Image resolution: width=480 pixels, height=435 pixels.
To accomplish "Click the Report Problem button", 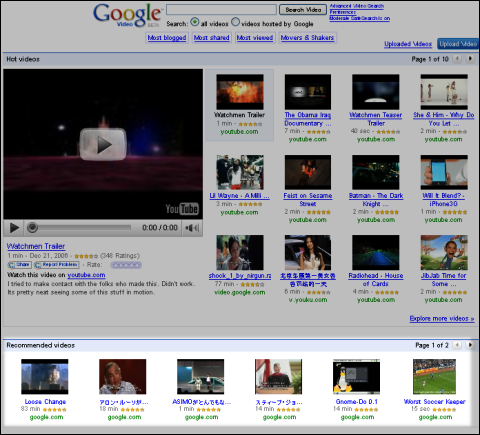I will tap(57, 265).
